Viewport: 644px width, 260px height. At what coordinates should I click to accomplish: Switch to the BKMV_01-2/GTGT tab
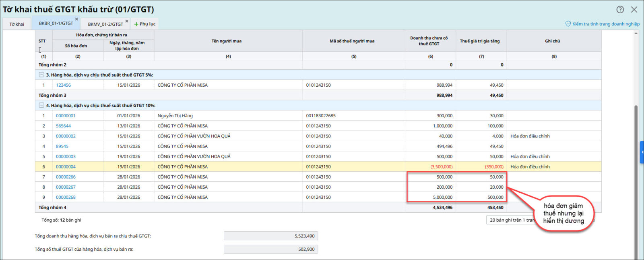[105, 24]
